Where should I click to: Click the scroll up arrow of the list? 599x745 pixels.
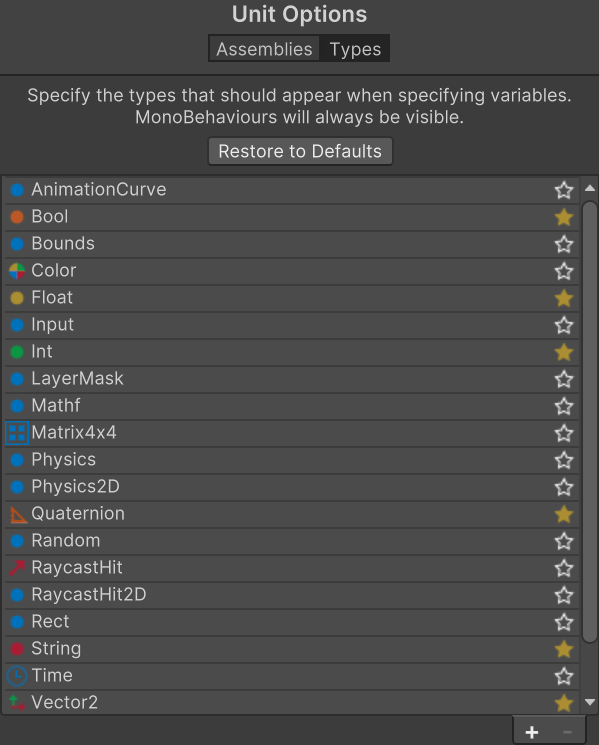590,188
